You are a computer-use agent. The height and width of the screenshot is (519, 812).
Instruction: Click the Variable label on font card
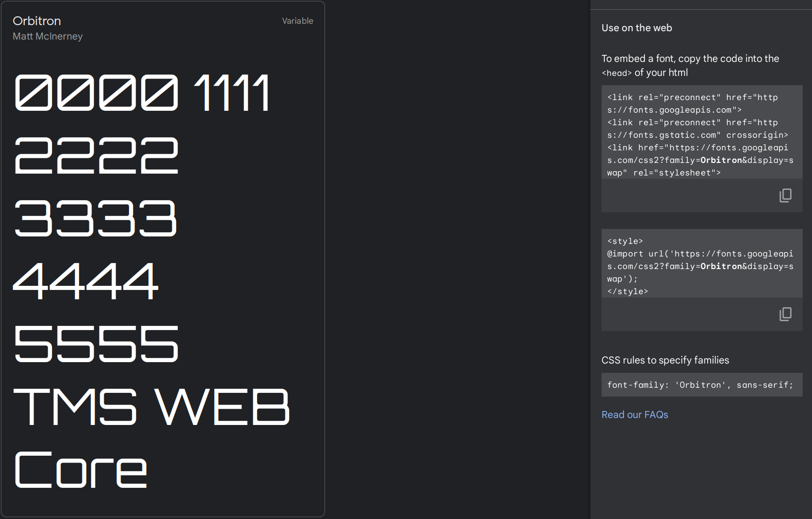coord(298,21)
